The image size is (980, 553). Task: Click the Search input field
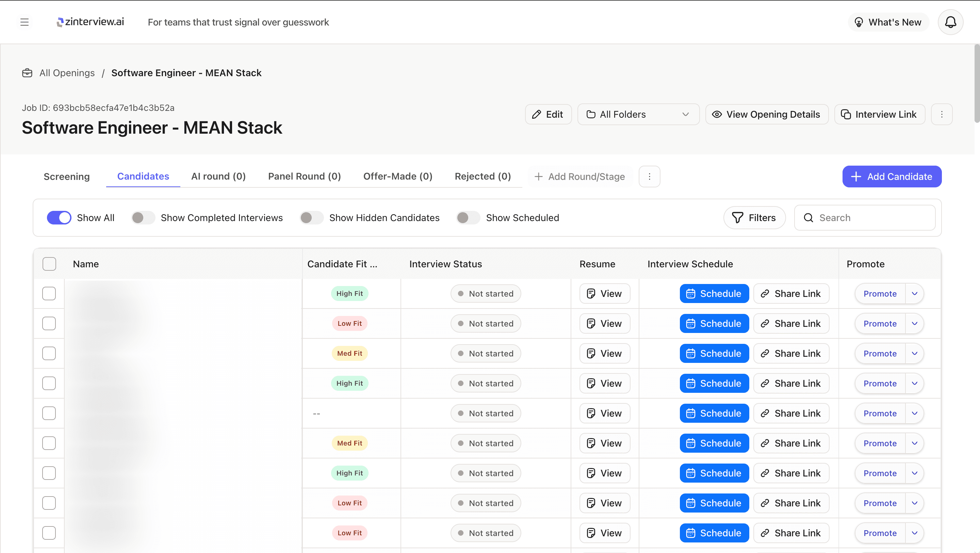[x=864, y=218]
